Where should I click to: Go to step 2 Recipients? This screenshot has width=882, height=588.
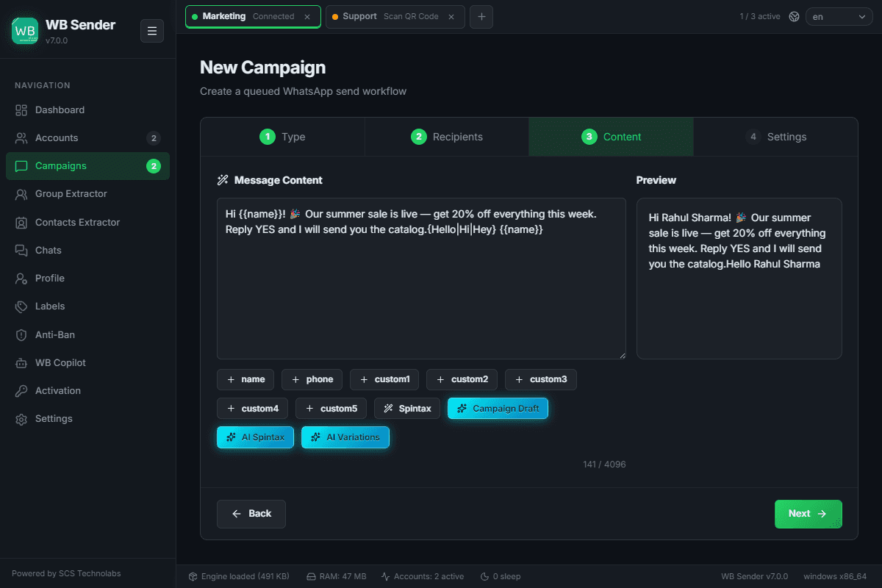(447, 137)
